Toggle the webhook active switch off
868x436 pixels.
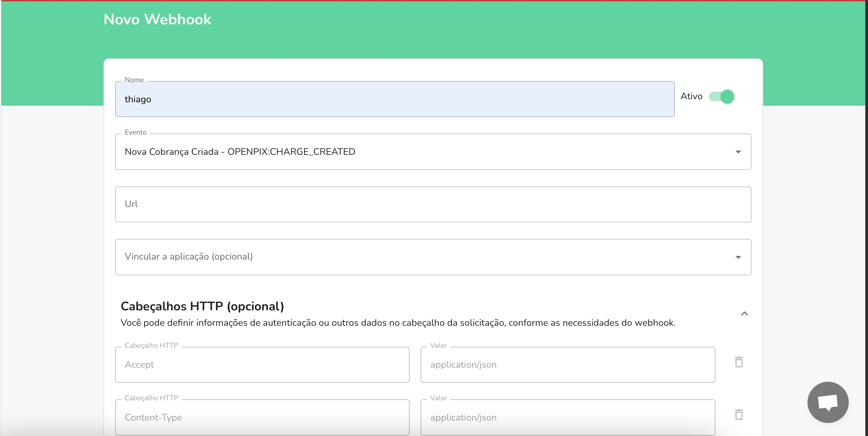point(723,96)
